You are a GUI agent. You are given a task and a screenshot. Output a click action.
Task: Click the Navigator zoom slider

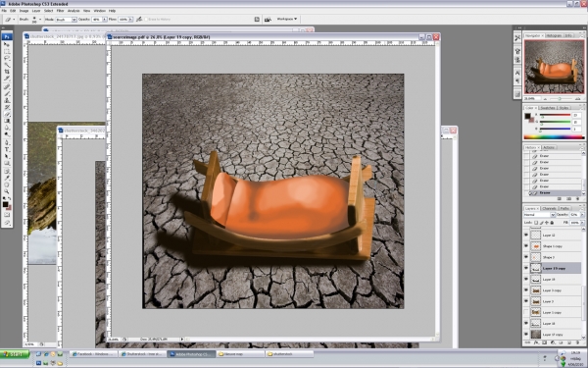(560, 99)
